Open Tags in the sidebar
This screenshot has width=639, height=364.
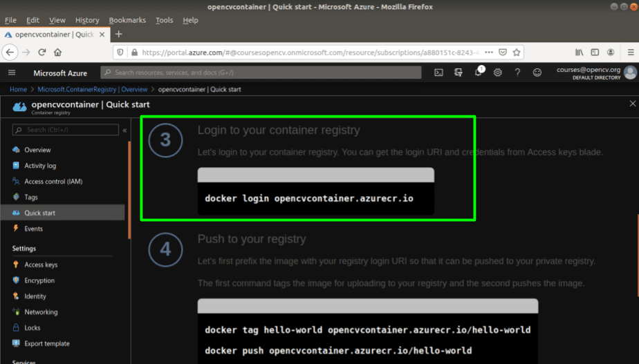pos(30,197)
